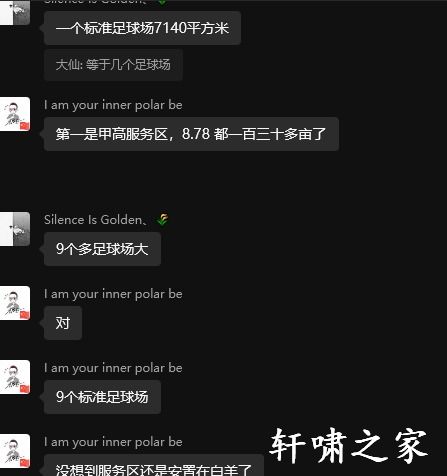Viewport: 447px width, 476px height.
Task: Click username above 9个标准足球场 message
Action: coord(113,368)
